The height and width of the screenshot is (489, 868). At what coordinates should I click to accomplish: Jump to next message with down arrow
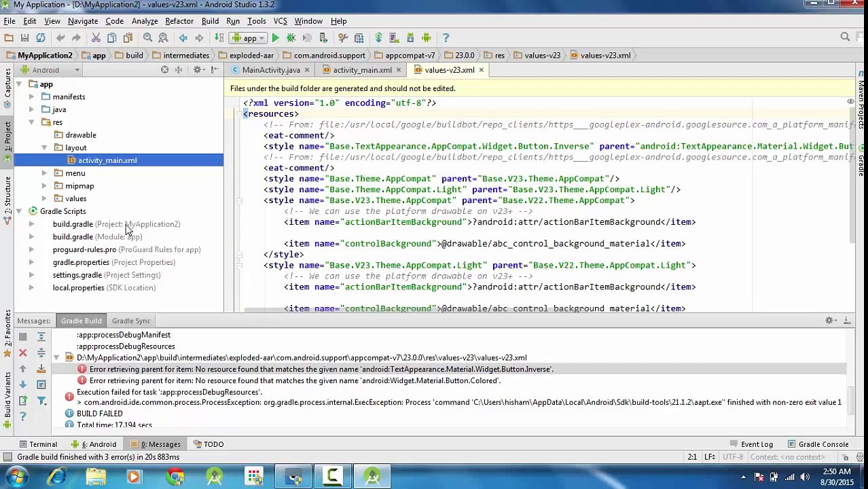pos(22,384)
